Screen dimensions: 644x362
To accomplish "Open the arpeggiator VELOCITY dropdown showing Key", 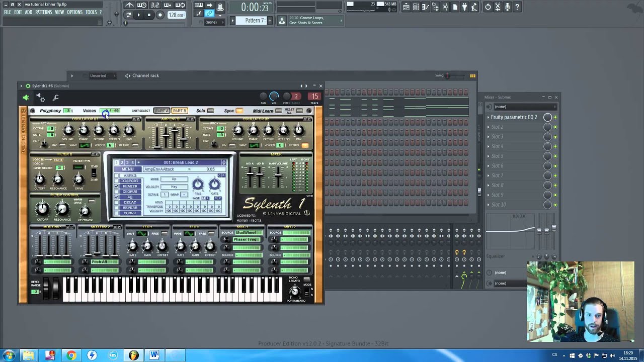I will (174, 187).
